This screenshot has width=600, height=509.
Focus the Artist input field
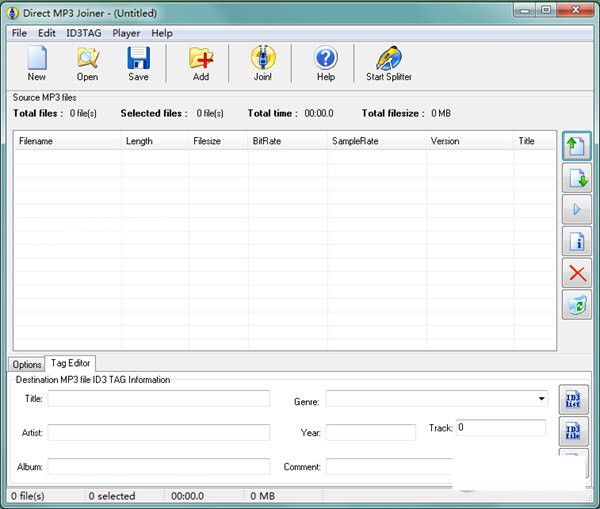point(159,432)
